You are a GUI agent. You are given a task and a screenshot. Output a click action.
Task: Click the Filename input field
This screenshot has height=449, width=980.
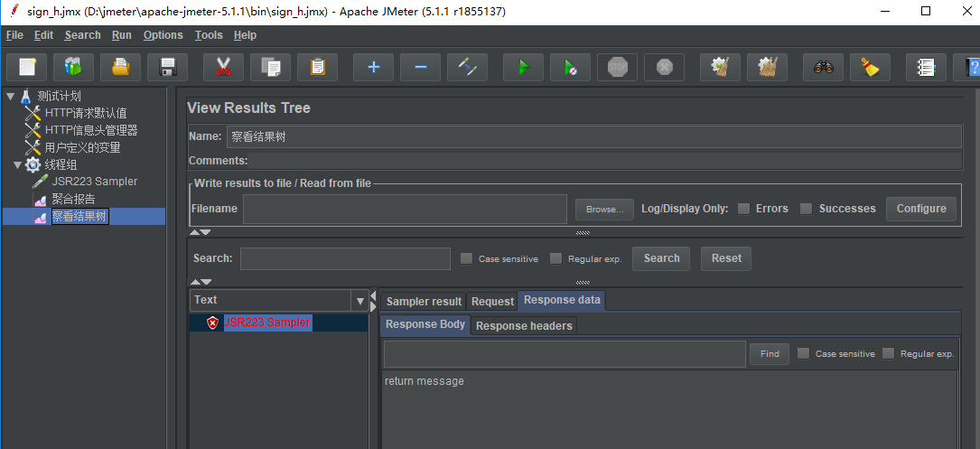405,209
